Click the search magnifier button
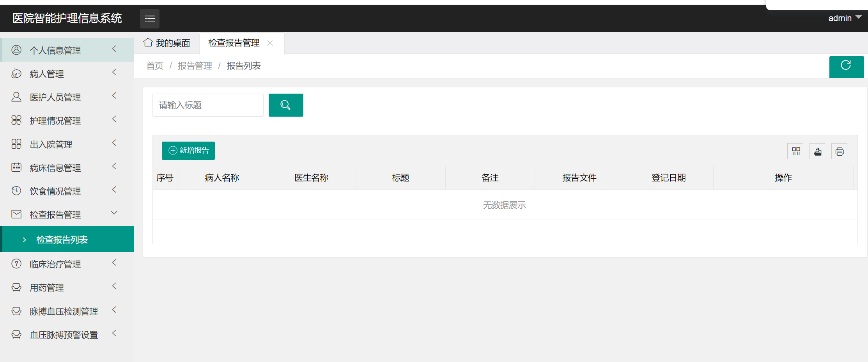 [286, 105]
